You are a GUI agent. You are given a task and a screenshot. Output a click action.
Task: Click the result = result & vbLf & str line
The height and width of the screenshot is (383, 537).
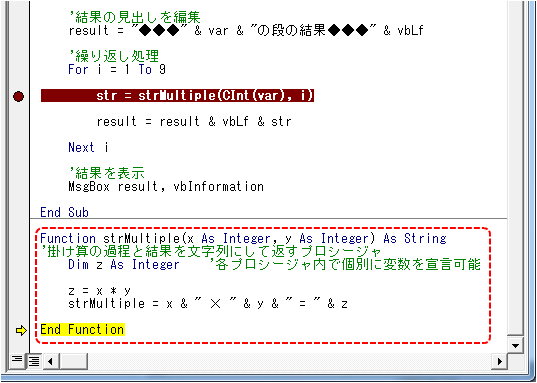(194, 121)
